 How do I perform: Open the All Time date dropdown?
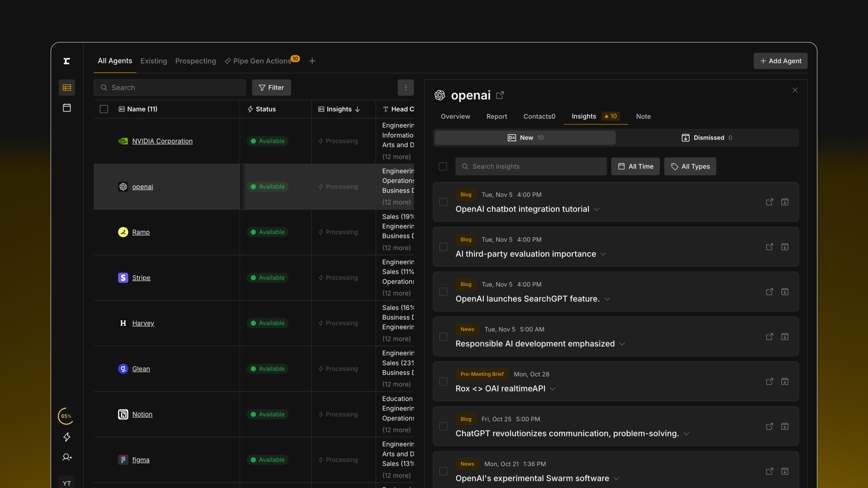pyautogui.click(x=636, y=166)
